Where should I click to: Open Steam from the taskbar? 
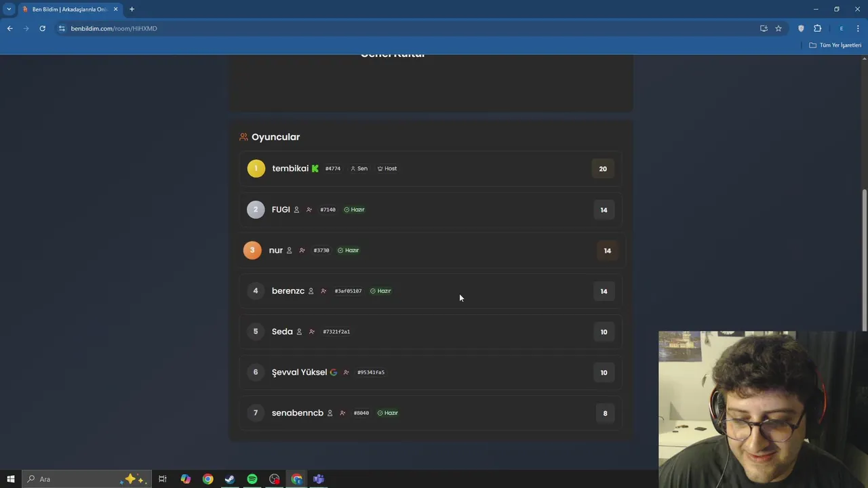[x=230, y=479]
